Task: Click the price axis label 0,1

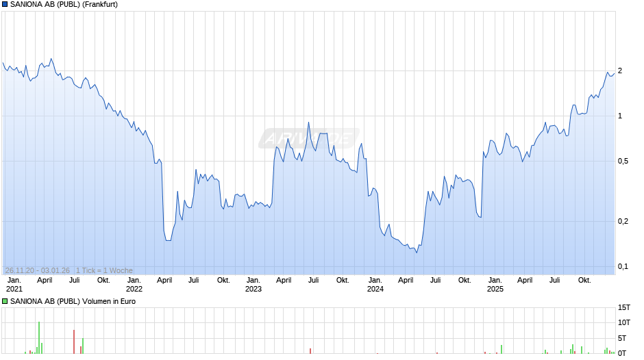Action: point(623,266)
